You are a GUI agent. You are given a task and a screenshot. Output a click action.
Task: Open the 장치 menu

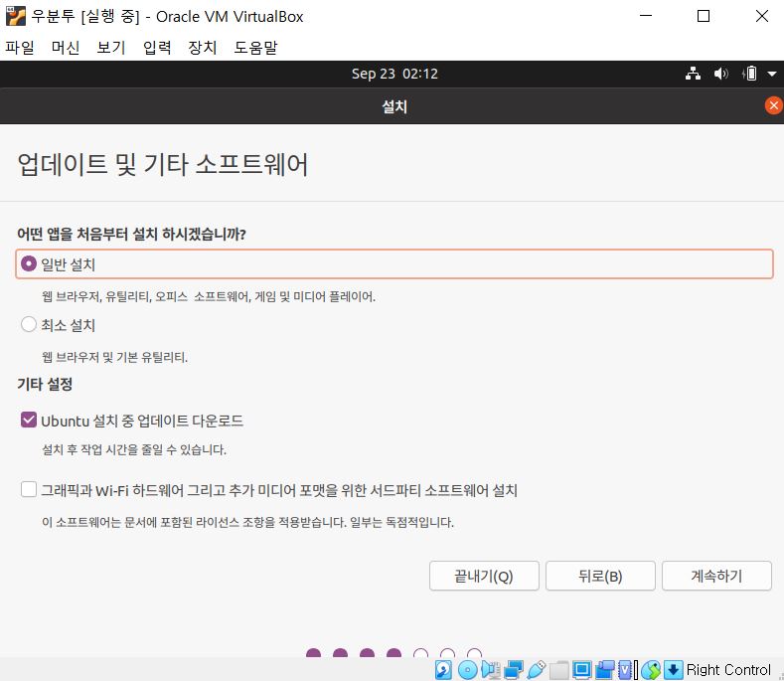click(203, 48)
